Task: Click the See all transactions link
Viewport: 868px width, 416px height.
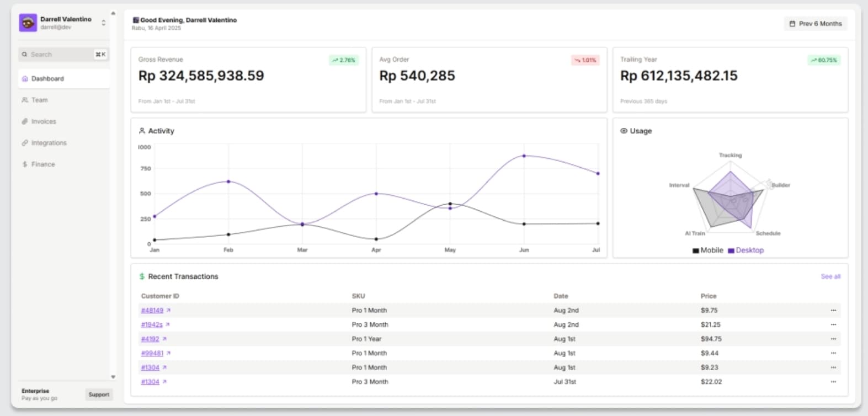Action: [830, 276]
